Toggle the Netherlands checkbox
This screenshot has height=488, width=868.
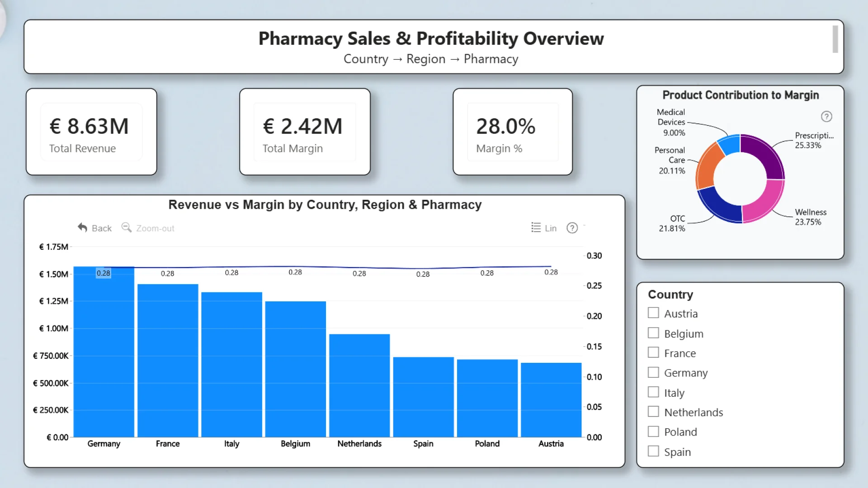[x=653, y=412]
